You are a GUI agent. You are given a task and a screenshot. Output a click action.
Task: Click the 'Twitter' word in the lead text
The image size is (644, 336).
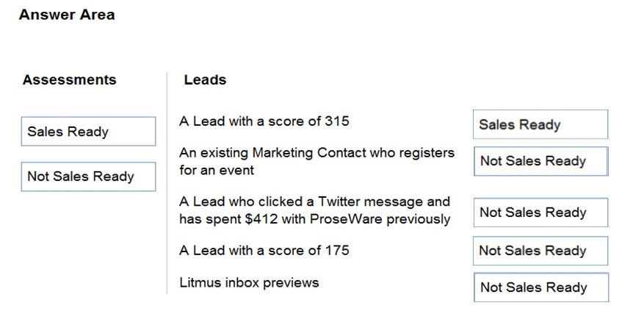pyautogui.click(x=339, y=201)
